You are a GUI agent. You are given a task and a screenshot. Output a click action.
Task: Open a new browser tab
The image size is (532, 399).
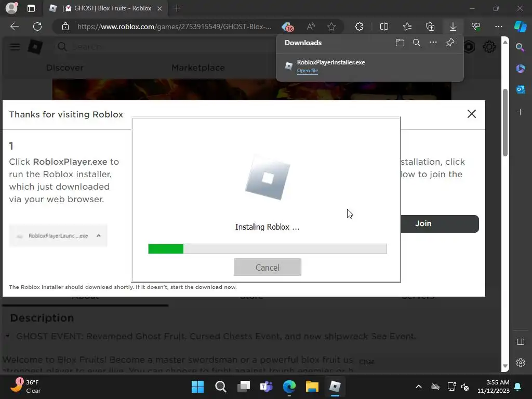coord(177,8)
